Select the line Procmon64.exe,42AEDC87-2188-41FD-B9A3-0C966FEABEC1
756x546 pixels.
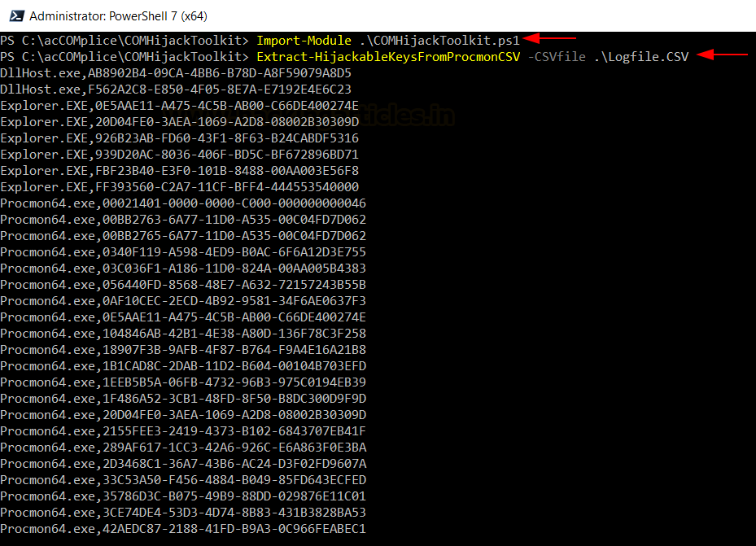pos(183,529)
